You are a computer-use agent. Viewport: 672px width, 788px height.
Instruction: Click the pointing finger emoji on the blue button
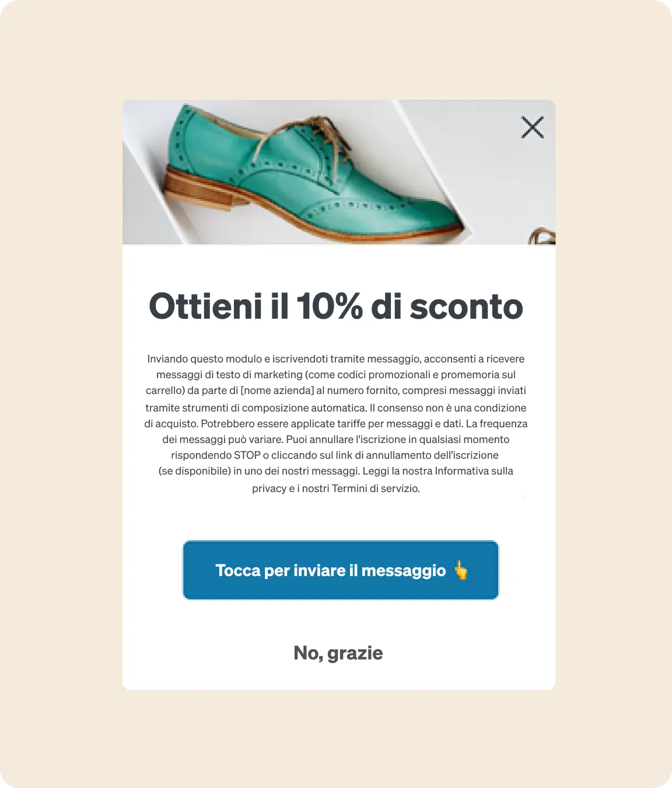tap(461, 570)
